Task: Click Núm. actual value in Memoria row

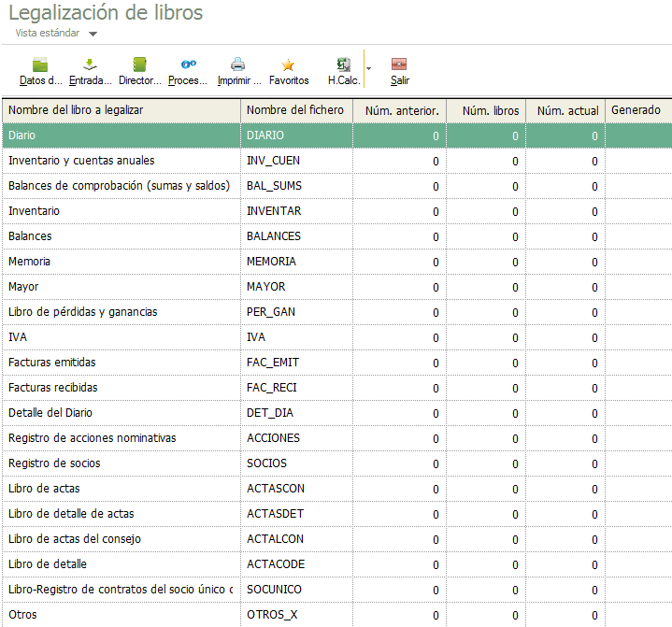Action: (565, 262)
